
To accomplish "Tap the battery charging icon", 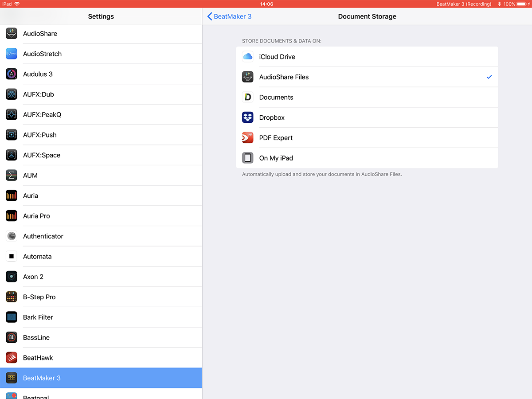I will (523, 4).
